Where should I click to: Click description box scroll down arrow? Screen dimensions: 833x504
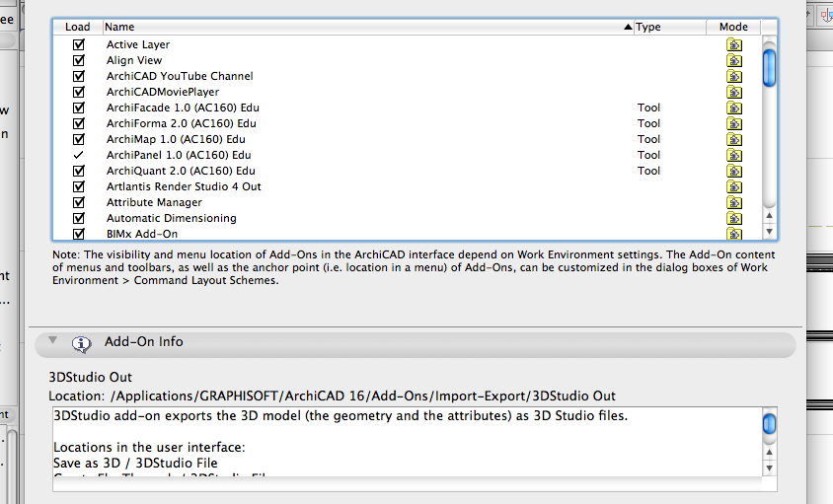pos(769,468)
